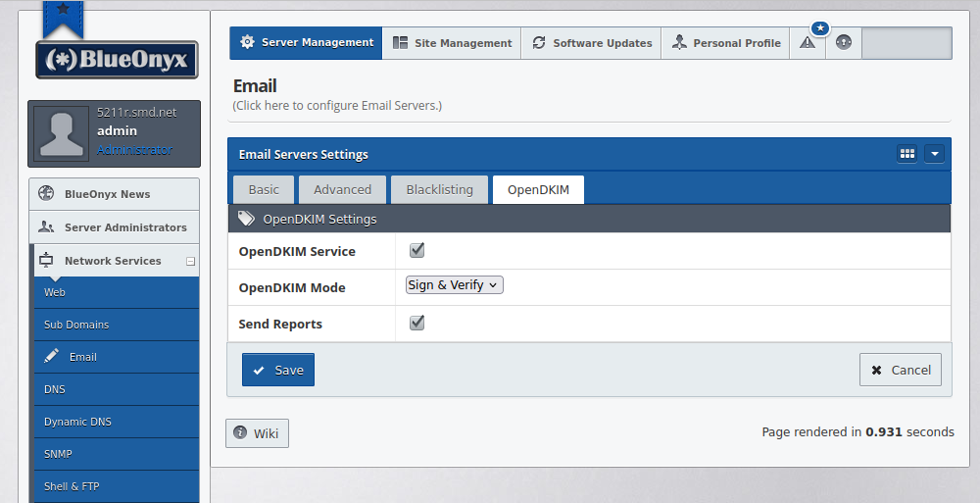This screenshot has height=503, width=980.
Task: Switch to Site Management
Action: [x=451, y=43]
